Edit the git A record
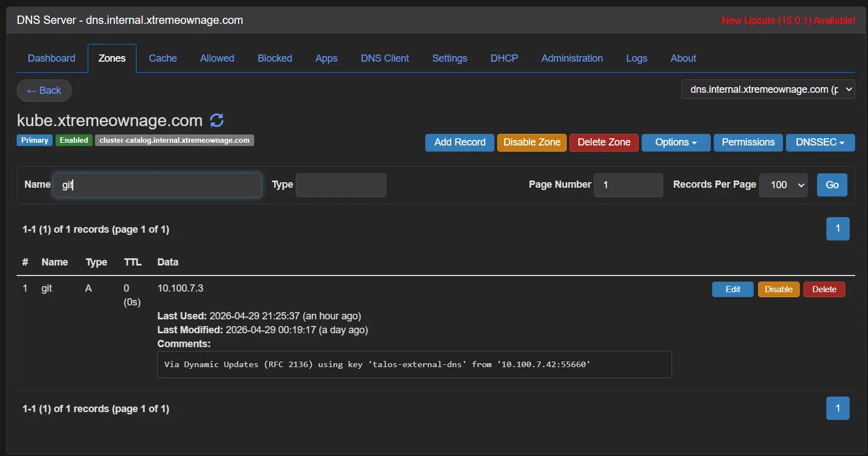The image size is (868, 456). tap(733, 289)
